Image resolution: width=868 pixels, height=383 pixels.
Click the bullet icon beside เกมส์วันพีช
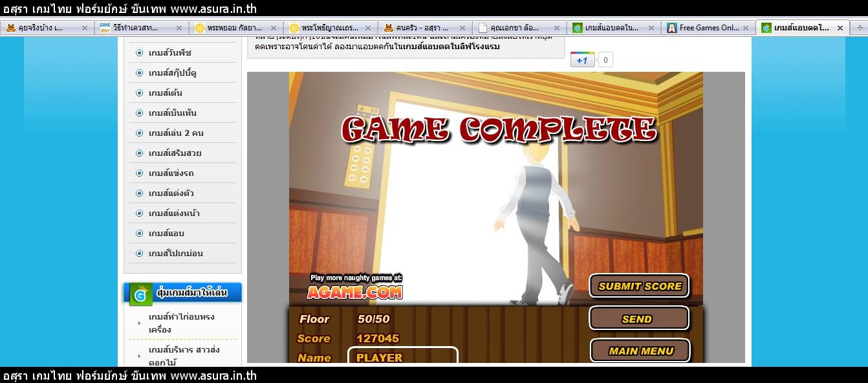coord(139,53)
